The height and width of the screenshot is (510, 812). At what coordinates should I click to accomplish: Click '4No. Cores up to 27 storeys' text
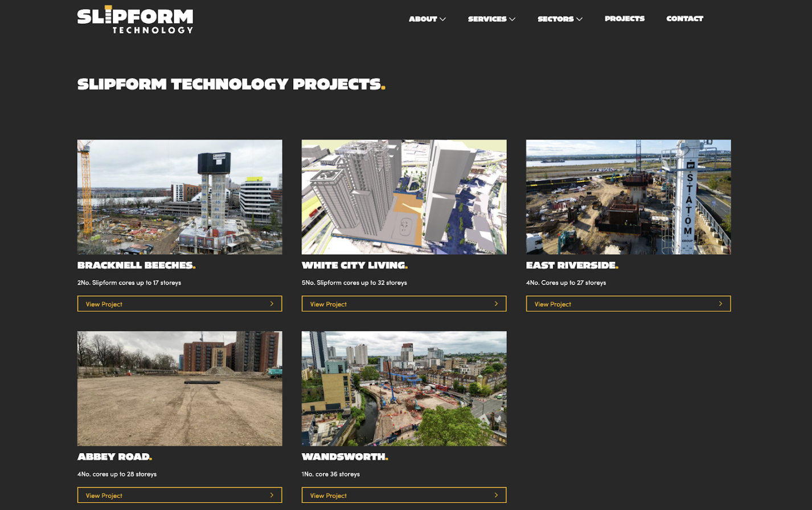[566, 282]
